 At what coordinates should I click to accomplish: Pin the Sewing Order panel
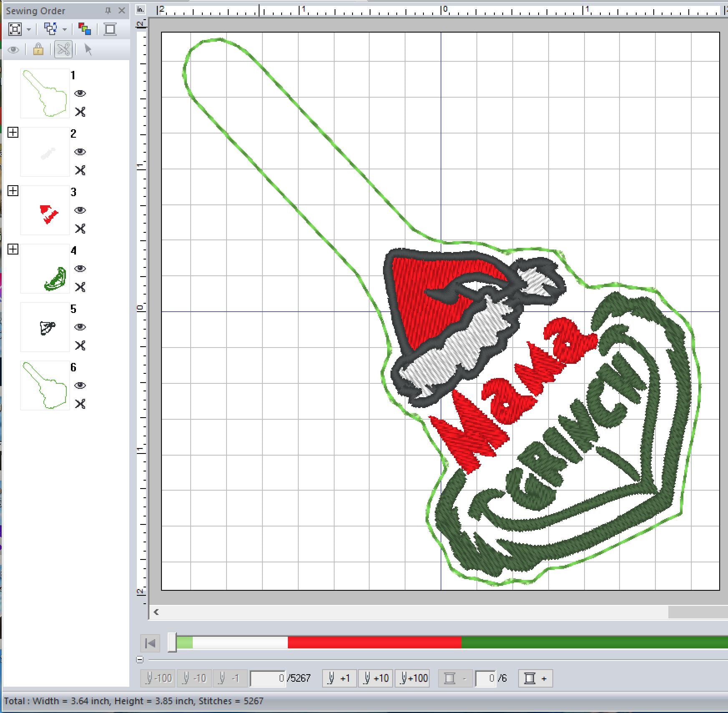point(108,11)
